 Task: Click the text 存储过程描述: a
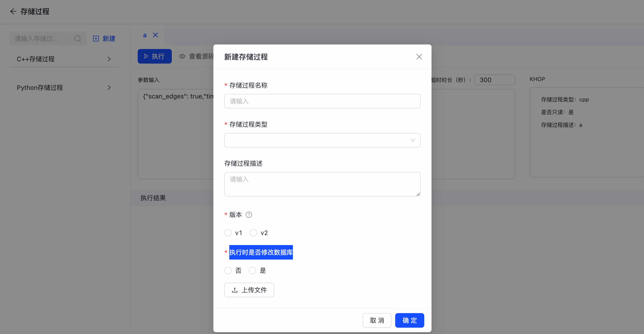(561, 125)
